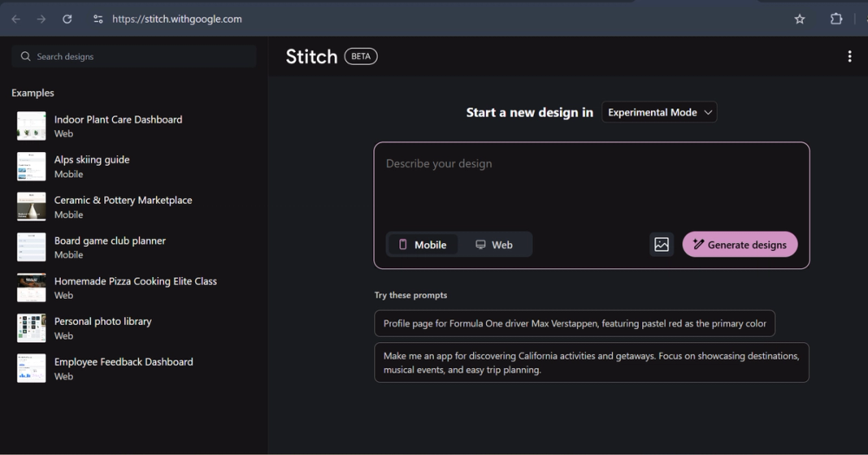Viewport: 868px width, 455px height.
Task: Switch to the Web platform option
Action: 495,245
